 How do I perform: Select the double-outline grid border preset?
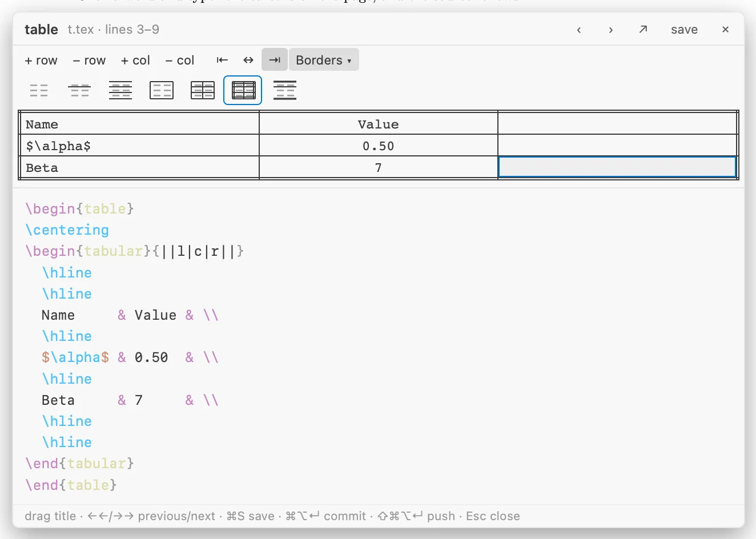coord(243,90)
